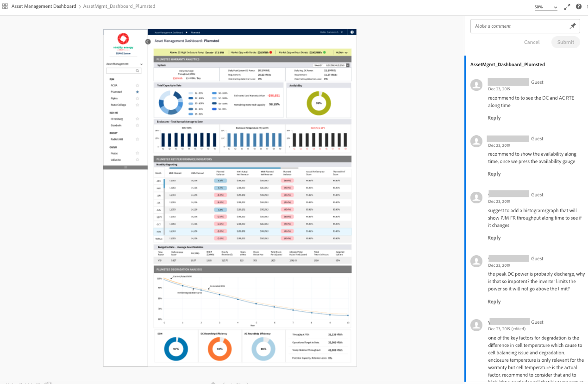Click the avatar of the histogram/graph comment

coord(476,197)
